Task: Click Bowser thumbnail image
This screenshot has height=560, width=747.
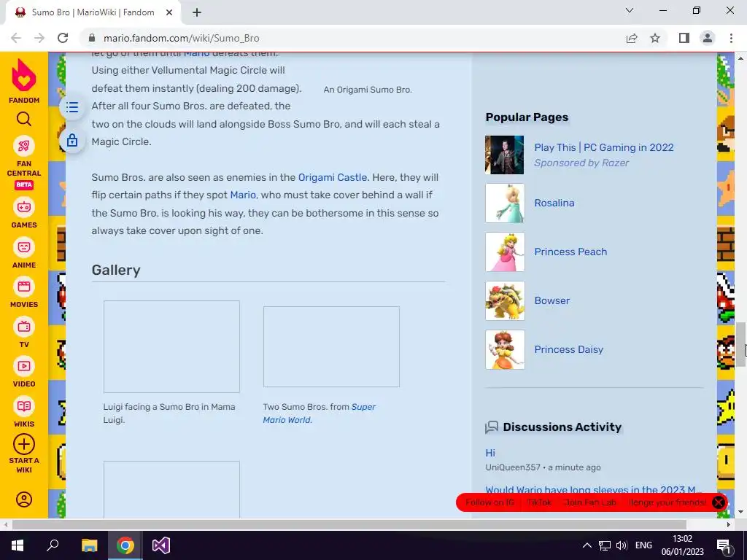Action: point(505,301)
